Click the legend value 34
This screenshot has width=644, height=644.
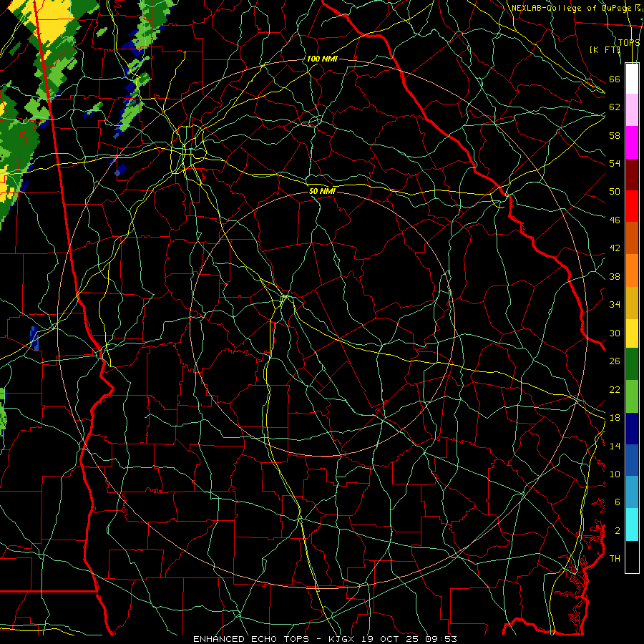615,305
